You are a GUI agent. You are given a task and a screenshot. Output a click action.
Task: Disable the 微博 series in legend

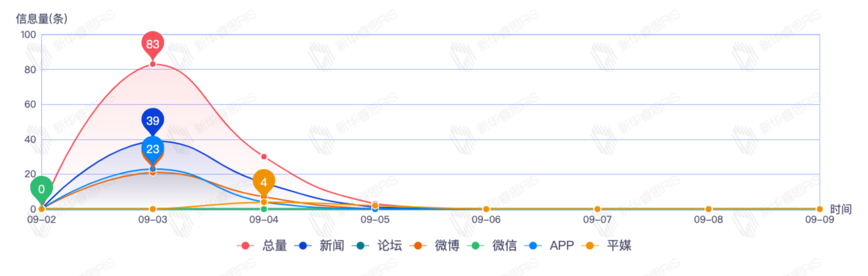(435, 246)
